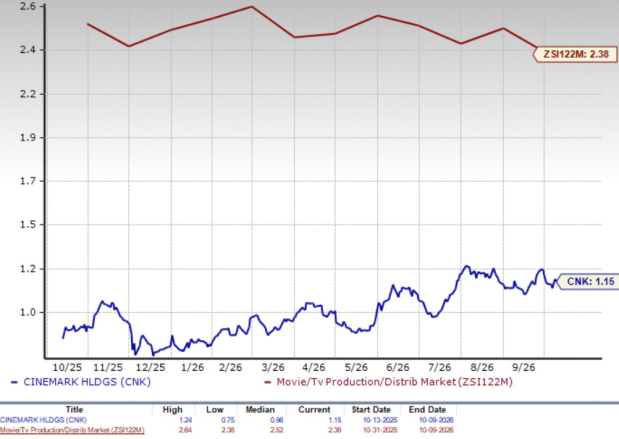Click the blue CNK legend color marker
The width and height of the screenshot is (619, 439).
coord(15,382)
